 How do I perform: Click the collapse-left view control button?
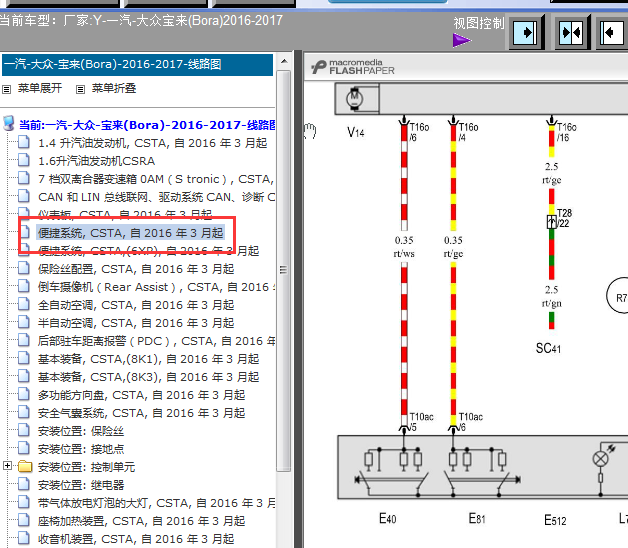tap(611, 32)
